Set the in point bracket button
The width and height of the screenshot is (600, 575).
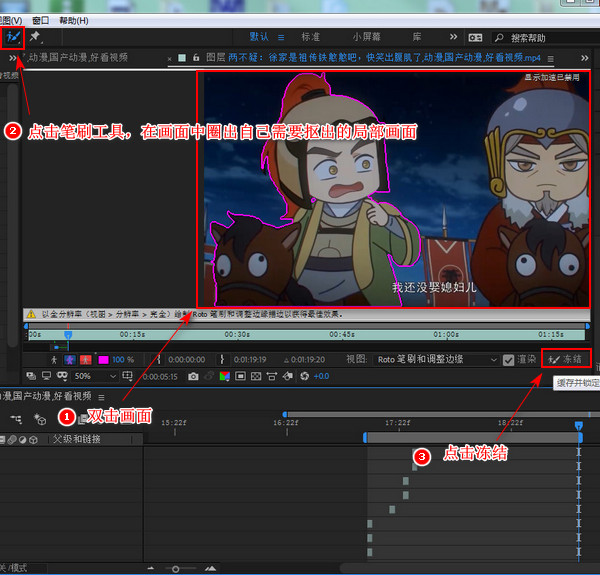[158, 360]
